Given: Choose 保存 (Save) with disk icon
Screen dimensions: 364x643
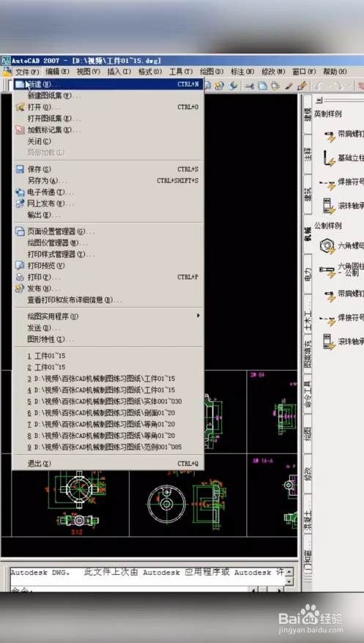Looking at the screenshot, I should (108, 169).
